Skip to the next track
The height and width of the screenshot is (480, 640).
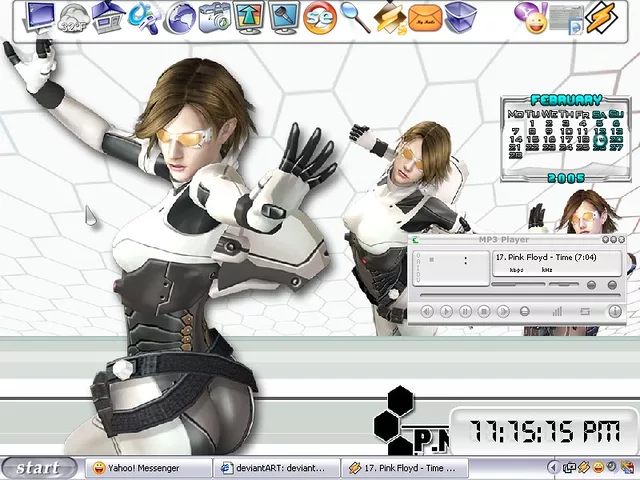[x=503, y=311]
